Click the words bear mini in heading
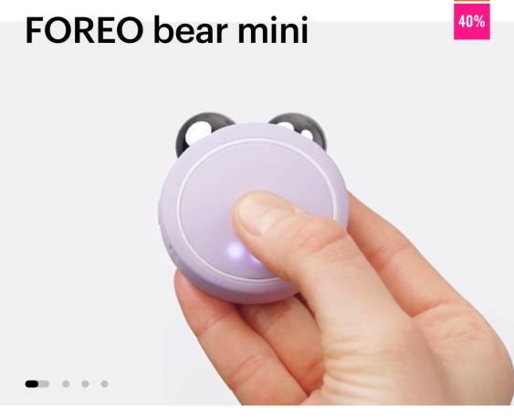 click(x=231, y=30)
